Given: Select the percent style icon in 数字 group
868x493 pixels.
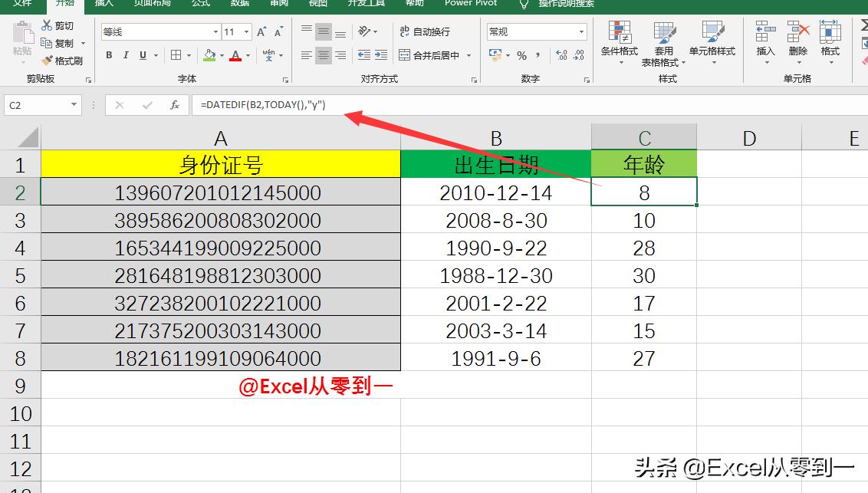Looking at the screenshot, I should (521, 55).
